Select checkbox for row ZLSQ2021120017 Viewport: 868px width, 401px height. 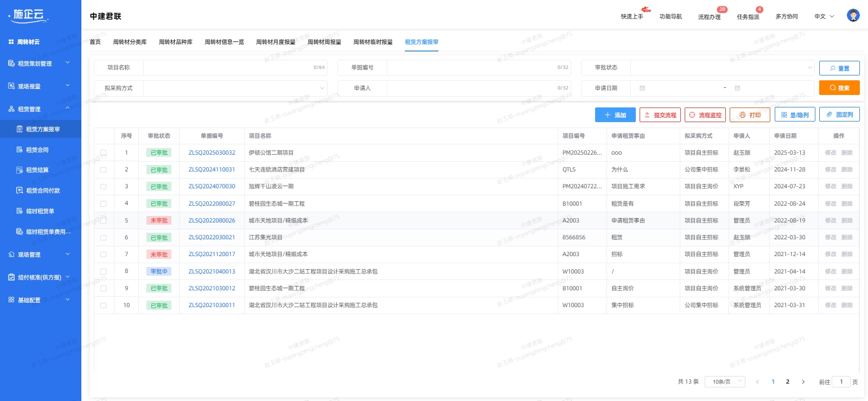pyautogui.click(x=103, y=254)
